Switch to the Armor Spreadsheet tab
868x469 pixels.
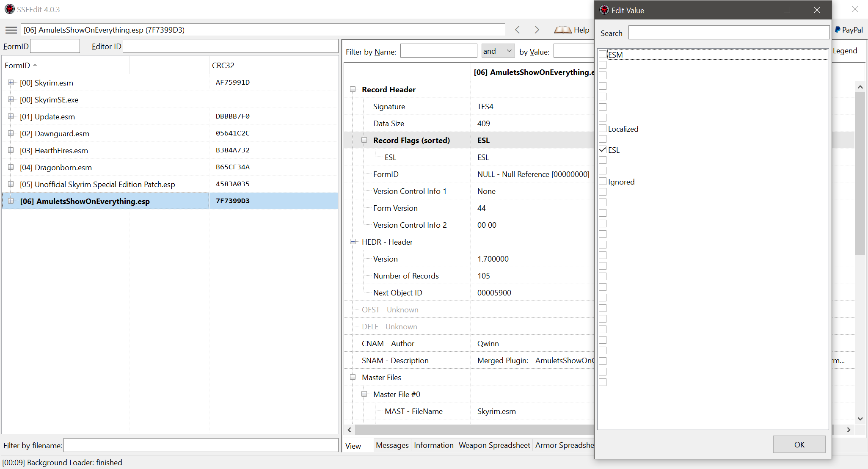tap(564, 445)
